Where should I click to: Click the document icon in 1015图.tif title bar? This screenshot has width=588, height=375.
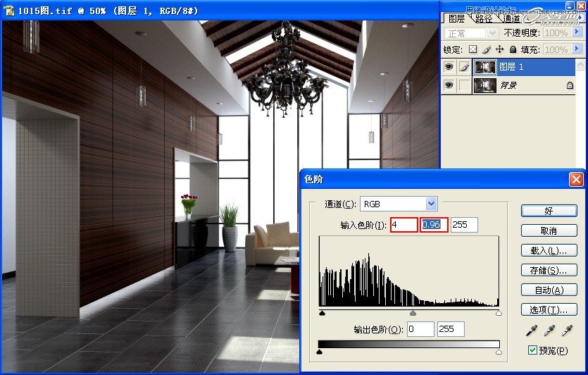pos(9,11)
